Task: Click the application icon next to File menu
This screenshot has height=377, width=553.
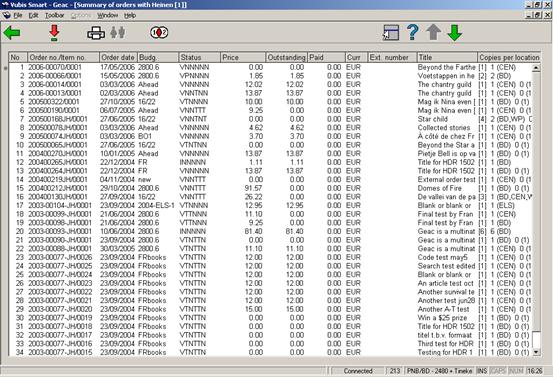Action: pos(6,16)
